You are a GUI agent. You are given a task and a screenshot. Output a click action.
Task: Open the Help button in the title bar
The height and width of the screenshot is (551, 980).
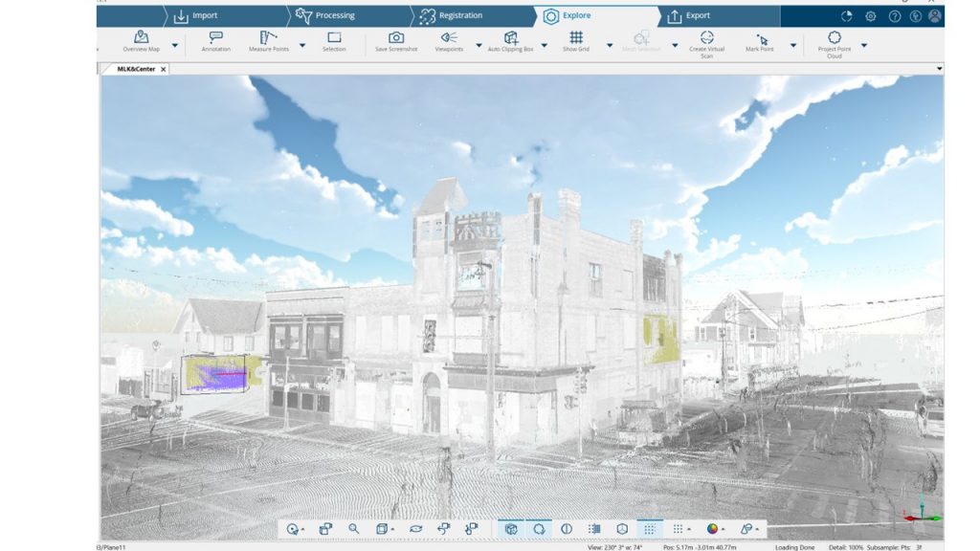[x=896, y=15]
